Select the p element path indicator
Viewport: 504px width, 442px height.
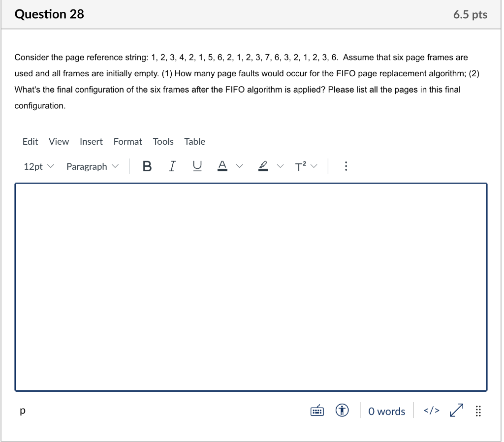click(x=22, y=411)
